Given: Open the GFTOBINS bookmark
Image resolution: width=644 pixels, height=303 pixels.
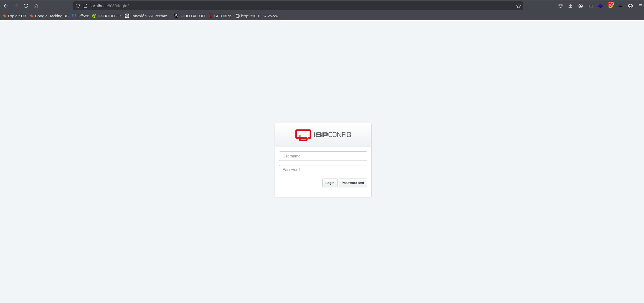Looking at the screenshot, I should coord(220,16).
